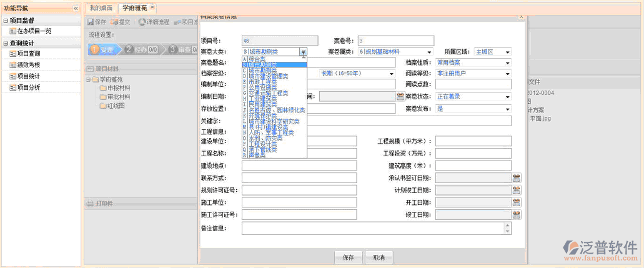Open calendar picker for 竣工日期
The height and width of the screenshot is (268, 644).
[x=517, y=215]
